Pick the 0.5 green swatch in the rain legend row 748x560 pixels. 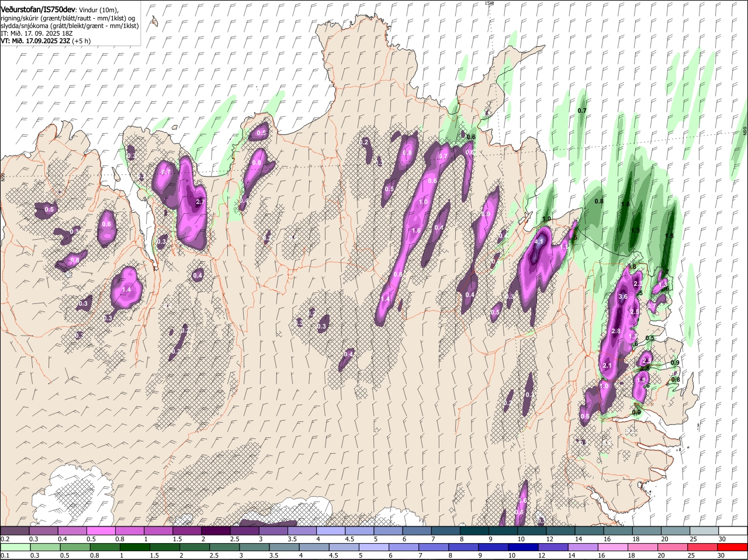(75, 547)
